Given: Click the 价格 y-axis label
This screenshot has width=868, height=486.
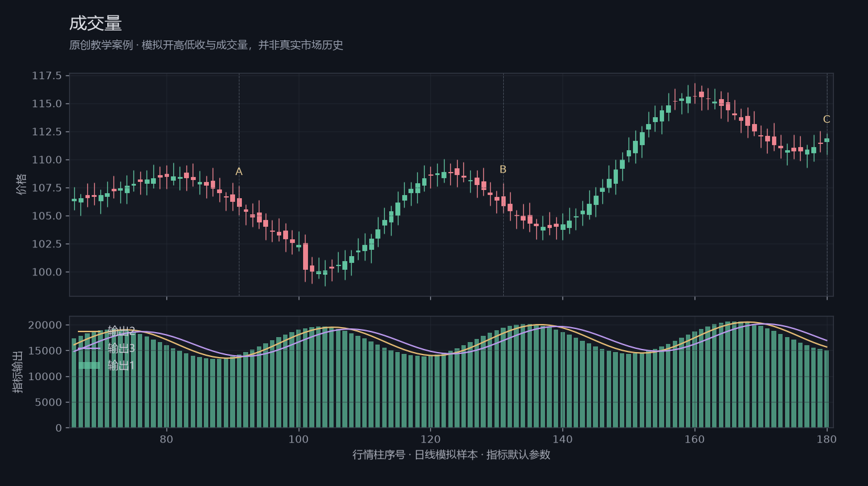Looking at the screenshot, I should [x=22, y=184].
